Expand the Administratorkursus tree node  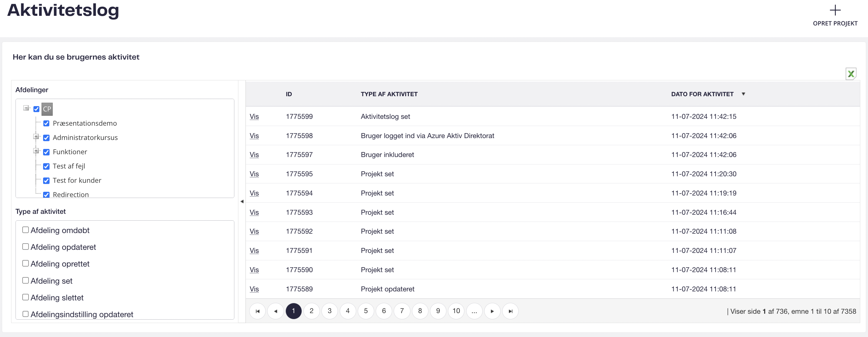pos(36,137)
